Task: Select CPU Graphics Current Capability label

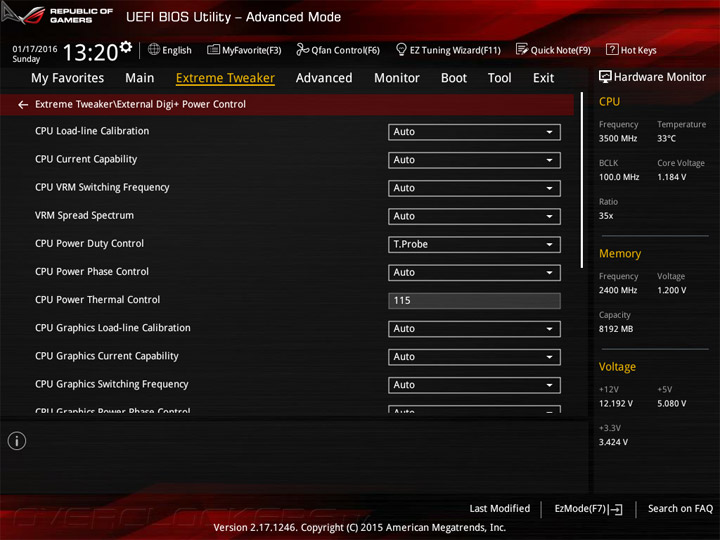Action: (107, 356)
